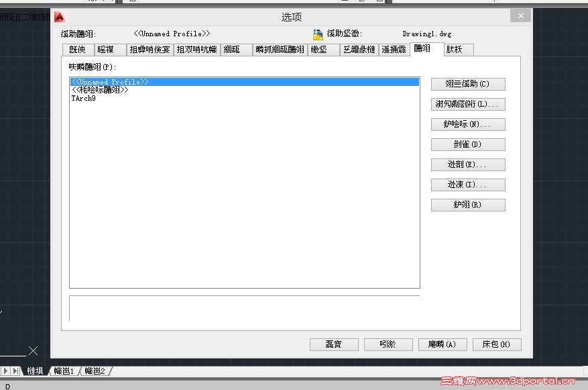Click the Rename button marked (N)
This screenshot has width=588, height=390.
[468, 124]
